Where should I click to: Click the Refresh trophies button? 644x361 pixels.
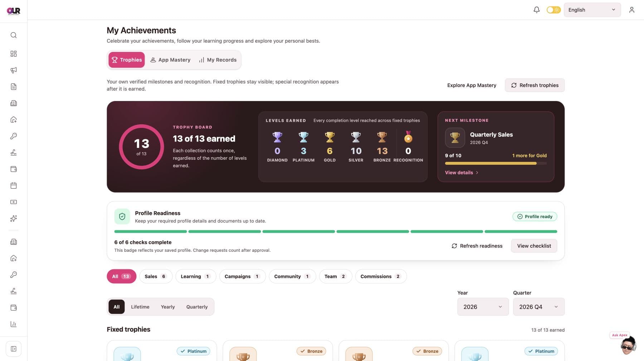535,85
